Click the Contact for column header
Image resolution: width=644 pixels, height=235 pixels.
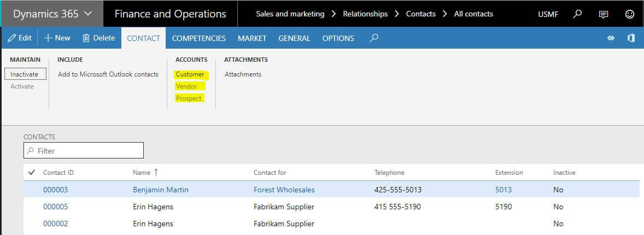(x=270, y=173)
